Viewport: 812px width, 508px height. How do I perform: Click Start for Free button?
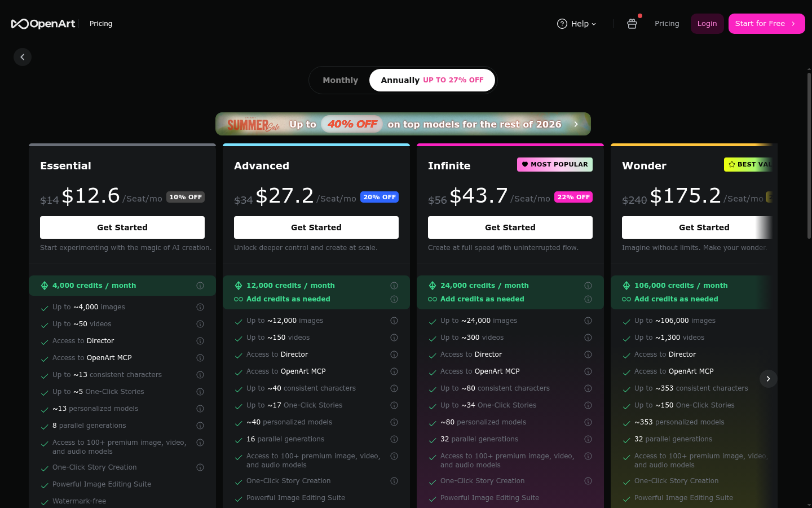tap(766, 24)
